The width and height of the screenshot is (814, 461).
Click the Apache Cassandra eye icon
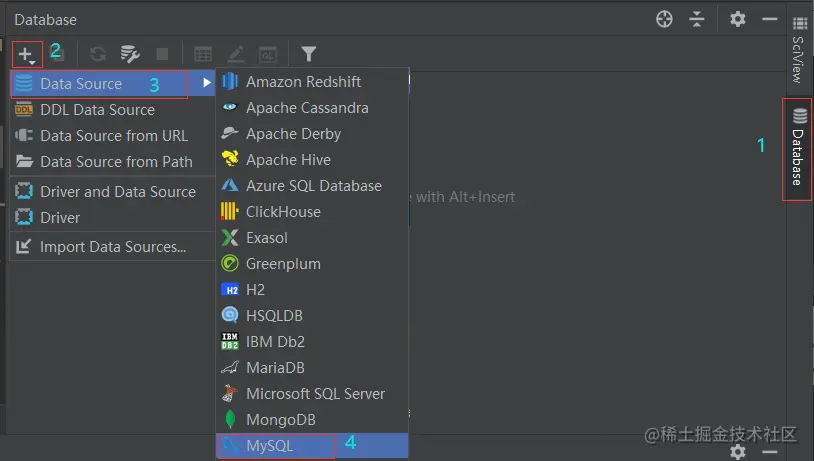coord(229,107)
